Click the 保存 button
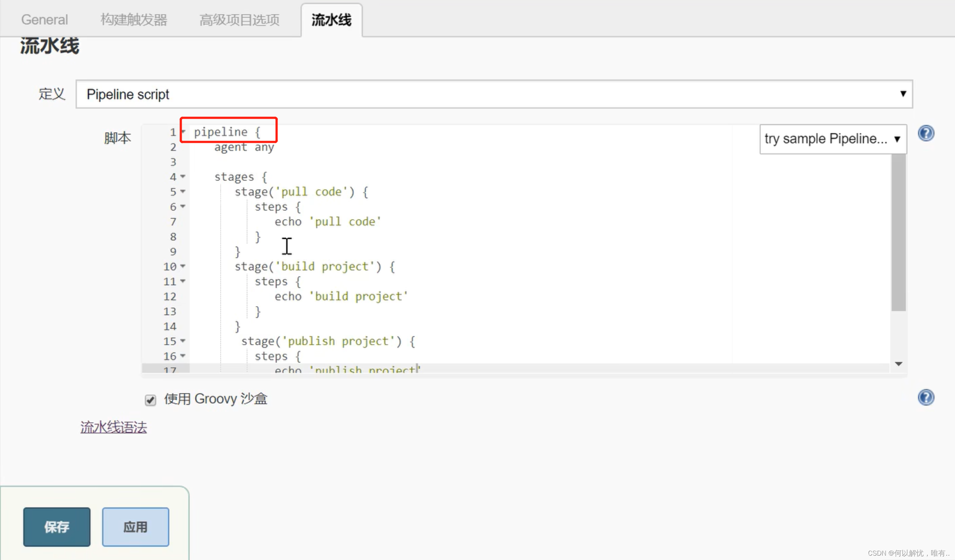 pos(56,526)
